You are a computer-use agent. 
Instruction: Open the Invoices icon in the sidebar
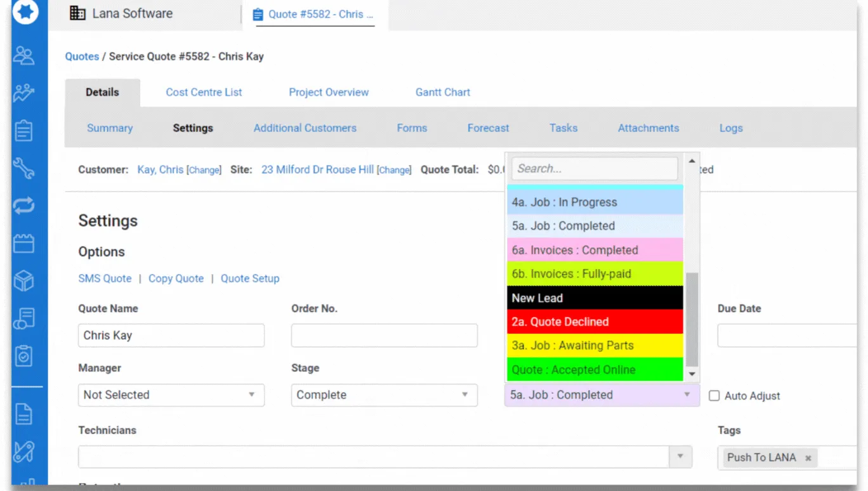[x=24, y=317]
